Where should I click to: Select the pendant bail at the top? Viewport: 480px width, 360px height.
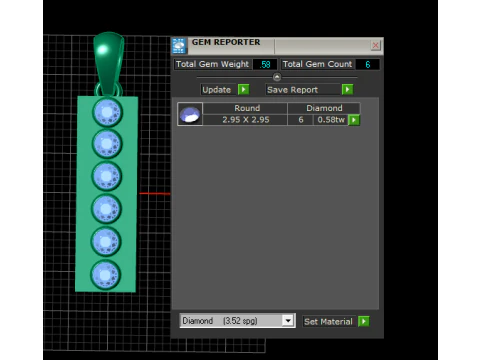click(x=109, y=63)
